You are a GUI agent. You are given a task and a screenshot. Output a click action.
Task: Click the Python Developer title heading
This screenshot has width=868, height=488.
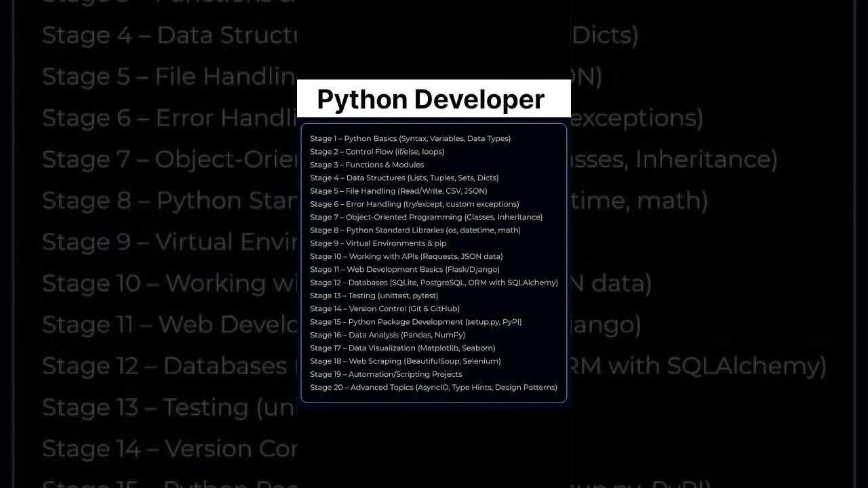tap(431, 100)
